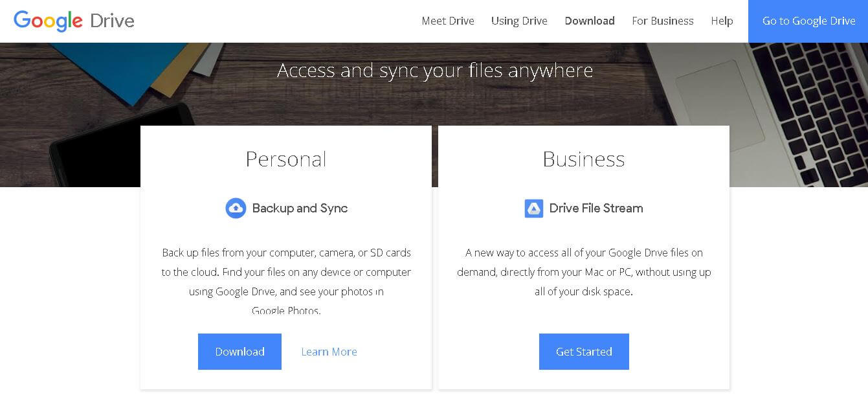Select Download in the top navigation
The image size is (868, 408).
coord(590,21)
